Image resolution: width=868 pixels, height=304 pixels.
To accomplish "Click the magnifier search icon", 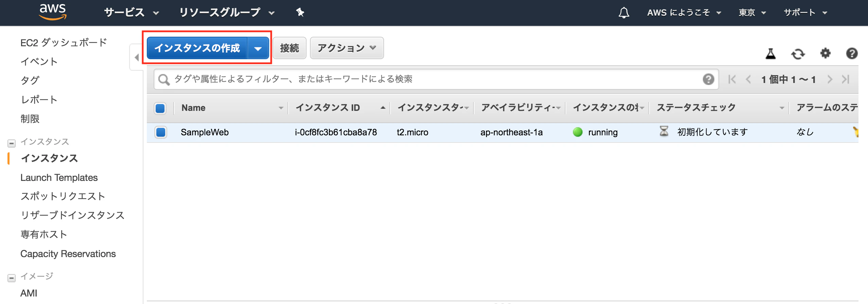I will [x=164, y=80].
